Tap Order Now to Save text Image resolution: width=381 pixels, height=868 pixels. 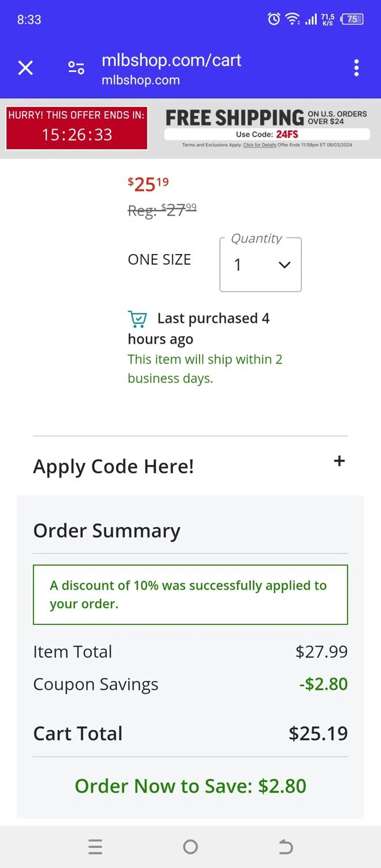(x=190, y=786)
